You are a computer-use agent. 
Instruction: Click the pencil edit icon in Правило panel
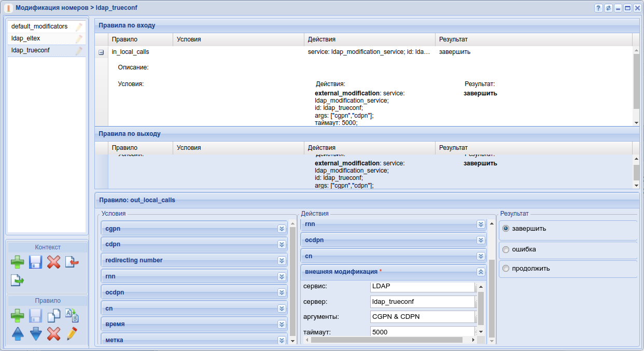click(72, 333)
